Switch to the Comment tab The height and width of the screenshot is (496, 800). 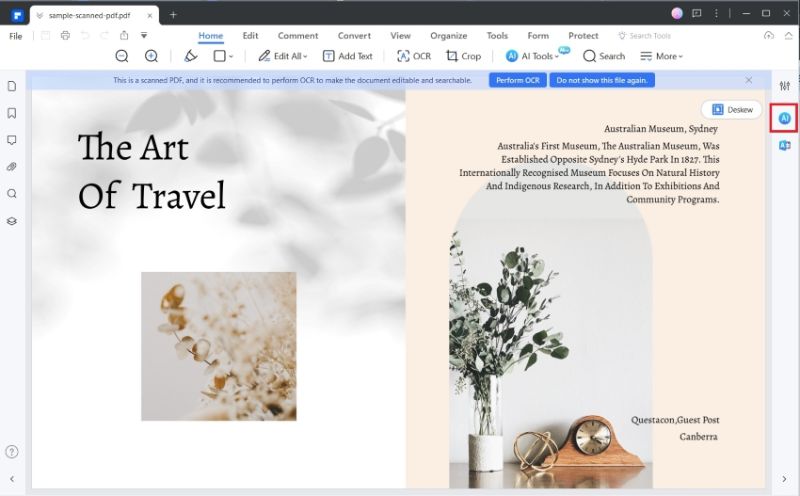[x=298, y=36]
